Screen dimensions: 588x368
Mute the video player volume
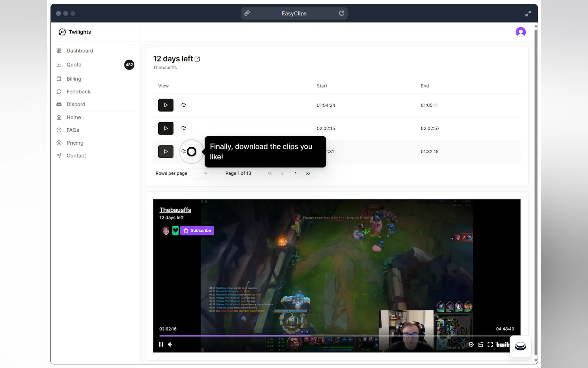170,344
